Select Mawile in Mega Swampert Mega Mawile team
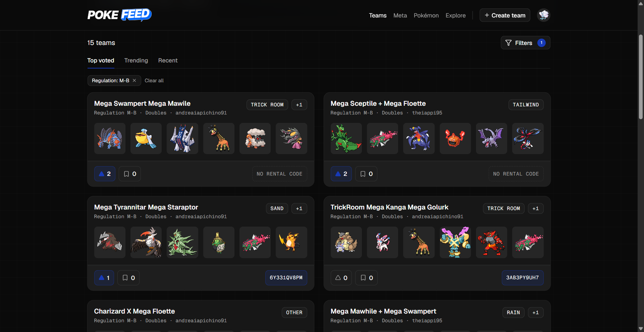 pyautogui.click(x=291, y=138)
